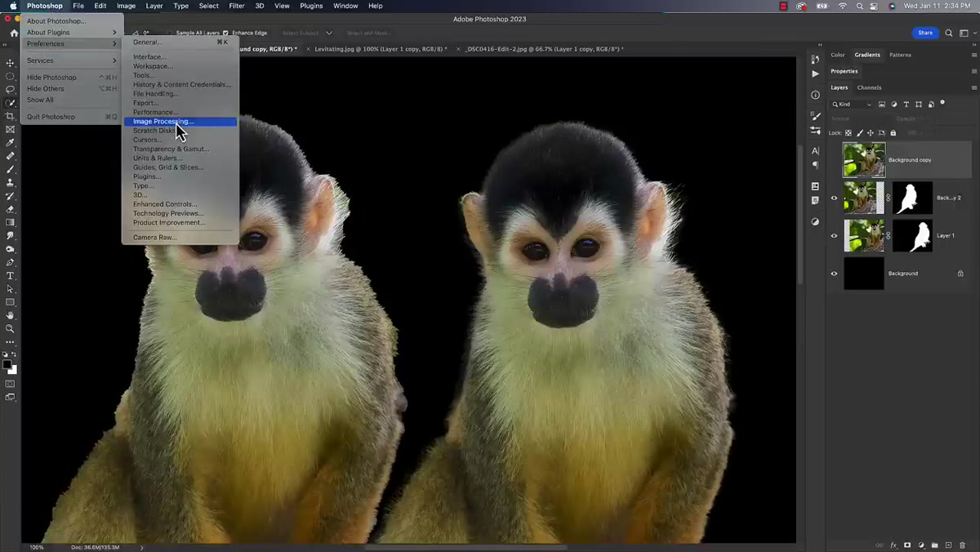Switch to the Color tab
The height and width of the screenshot is (552, 980).
[838, 55]
